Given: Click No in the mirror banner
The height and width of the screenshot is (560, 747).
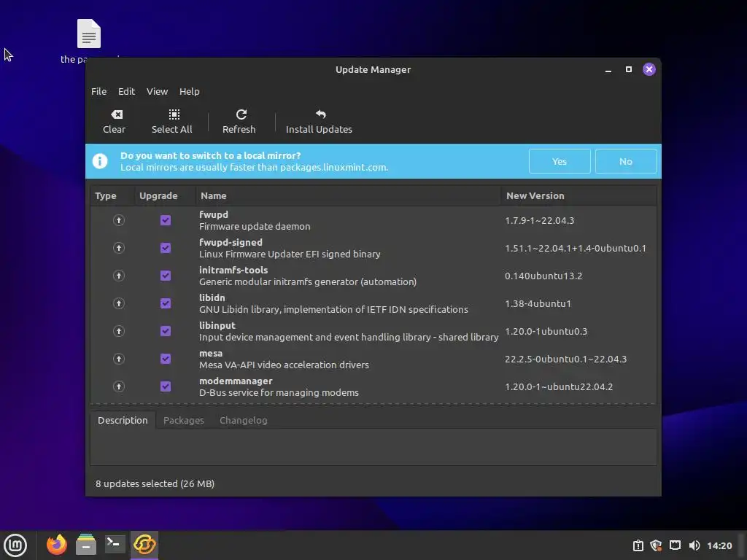Looking at the screenshot, I should point(625,161).
